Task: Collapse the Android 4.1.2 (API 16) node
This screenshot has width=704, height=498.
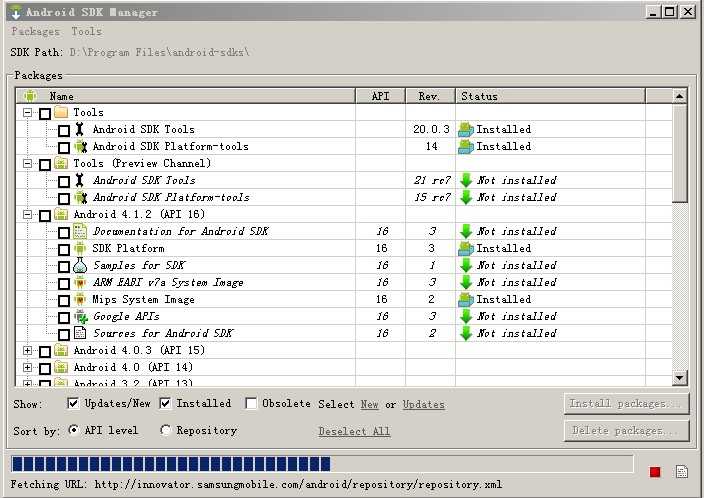Action: (27, 215)
